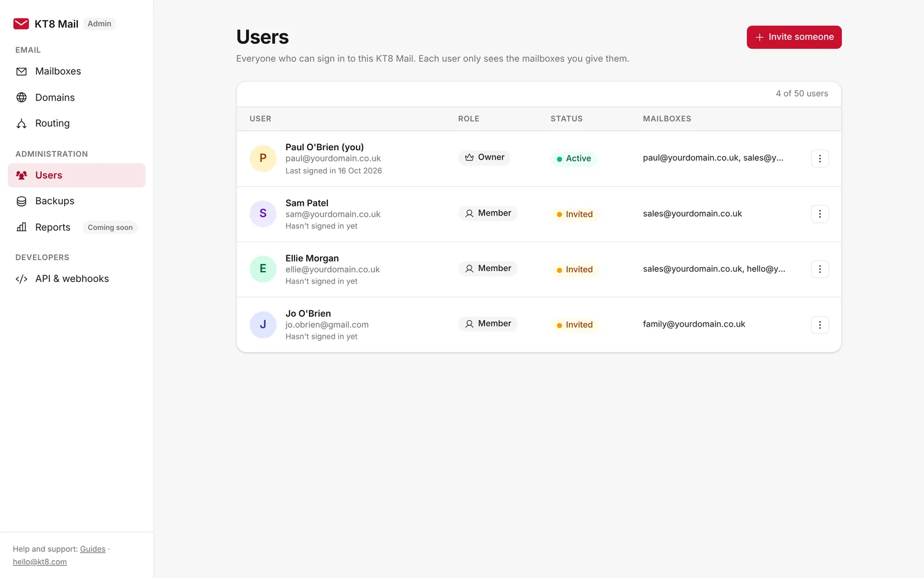924x578 pixels.
Task: Open the actions menu for Jo O'Brien
Action: [819, 324]
